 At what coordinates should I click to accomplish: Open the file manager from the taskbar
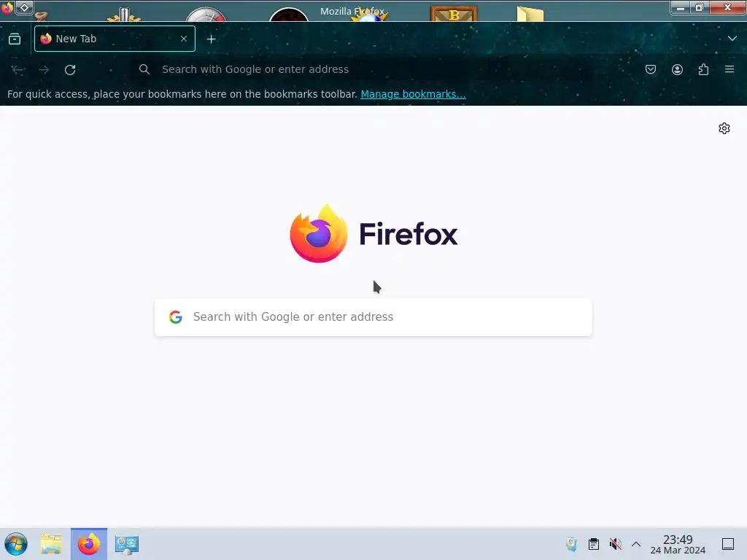pyautogui.click(x=51, y=544)
